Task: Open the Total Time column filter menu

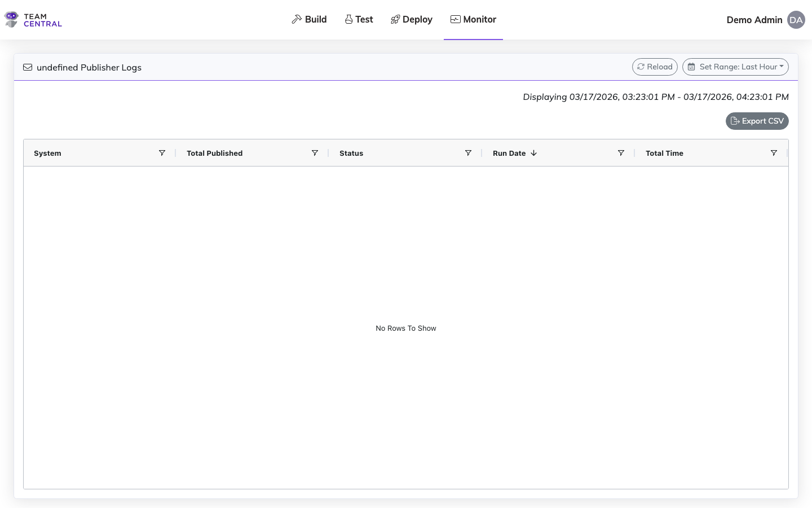Action: 774,152
